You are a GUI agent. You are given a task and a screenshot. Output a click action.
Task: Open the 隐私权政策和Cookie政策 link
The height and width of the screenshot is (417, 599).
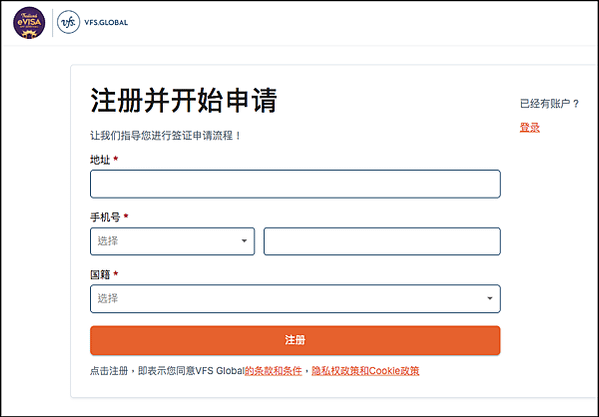[366, 370]
